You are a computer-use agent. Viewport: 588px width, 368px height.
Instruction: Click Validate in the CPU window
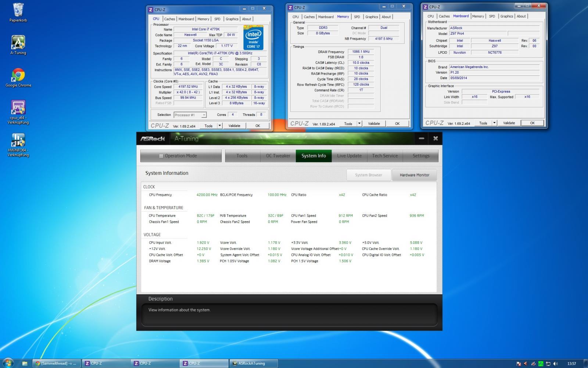234,125
